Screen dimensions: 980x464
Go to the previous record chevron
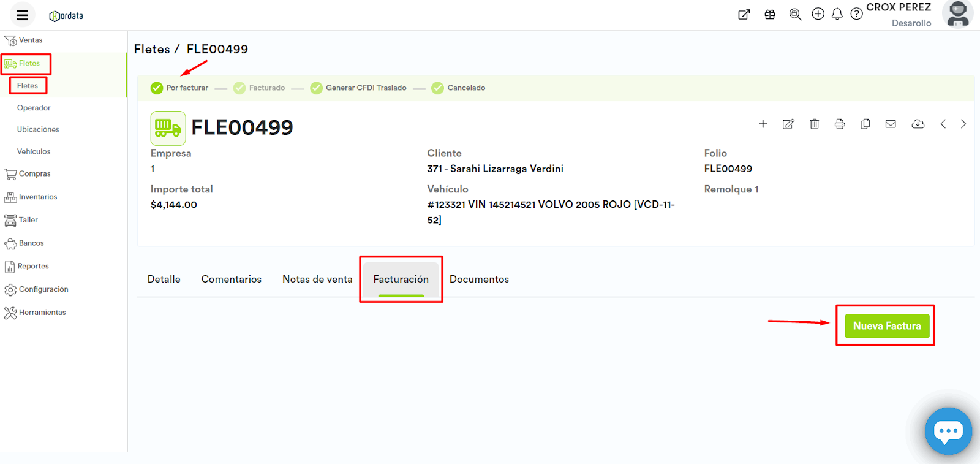943,124
